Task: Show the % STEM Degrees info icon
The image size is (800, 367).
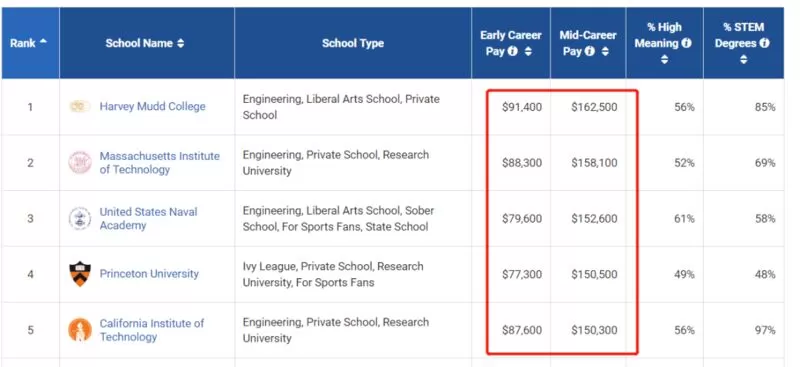Action: (764, 43)
